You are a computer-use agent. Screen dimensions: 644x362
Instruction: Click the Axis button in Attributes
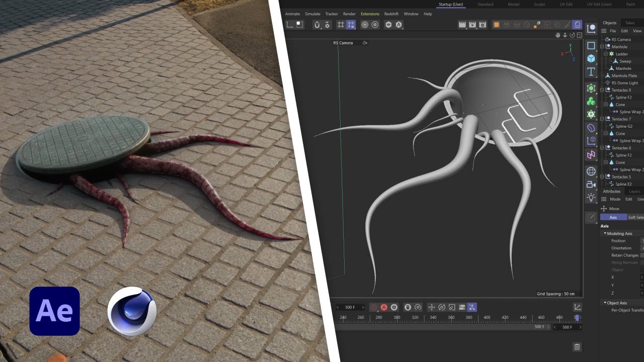613,217
